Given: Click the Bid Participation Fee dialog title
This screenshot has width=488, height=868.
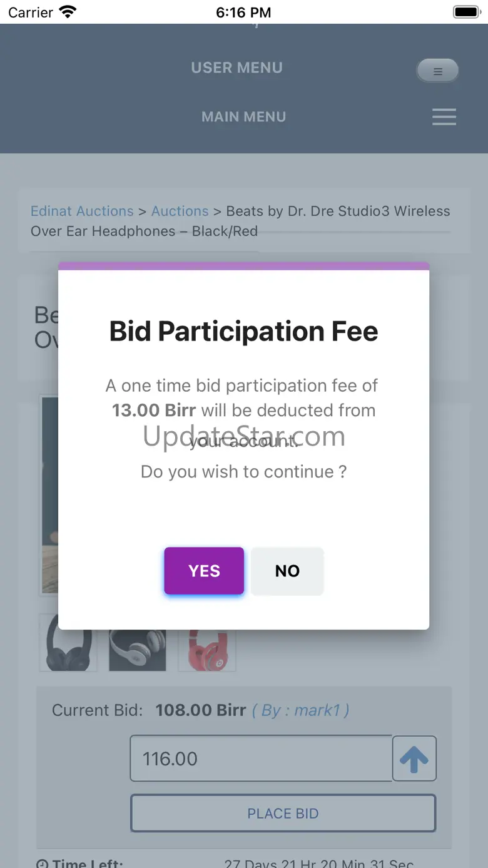Looking at the screenshot, I should pyautogui.click(x=243, y=331).
